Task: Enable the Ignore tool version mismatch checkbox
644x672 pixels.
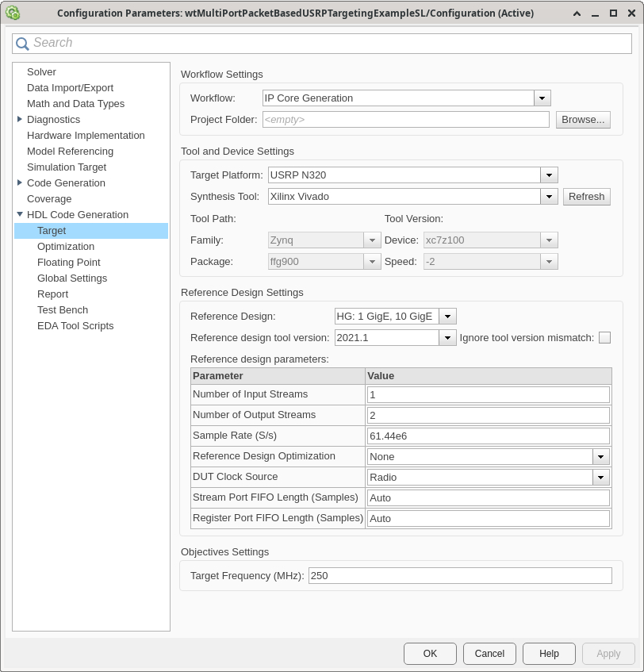Action: click(x=604, y=337)
